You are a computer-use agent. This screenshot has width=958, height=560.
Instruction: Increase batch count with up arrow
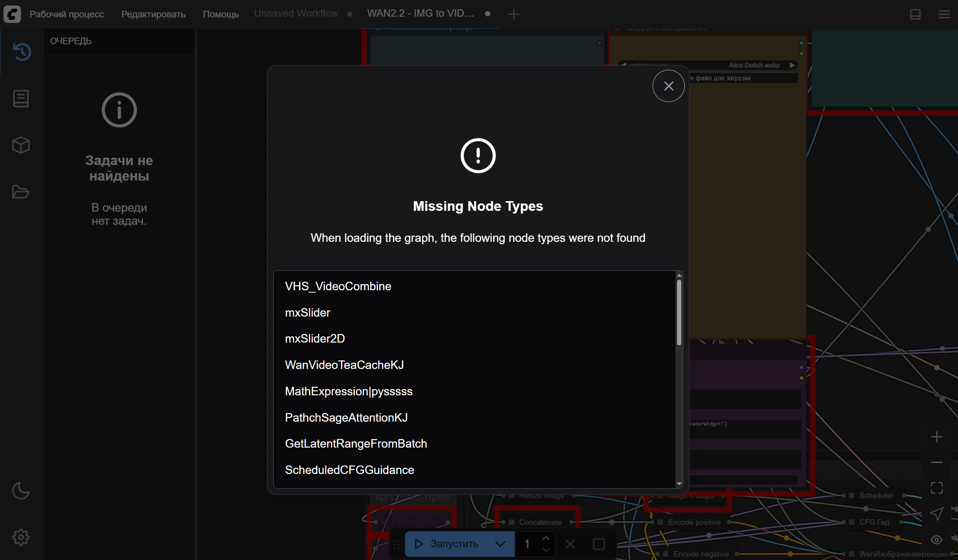[x=546, y=538]
